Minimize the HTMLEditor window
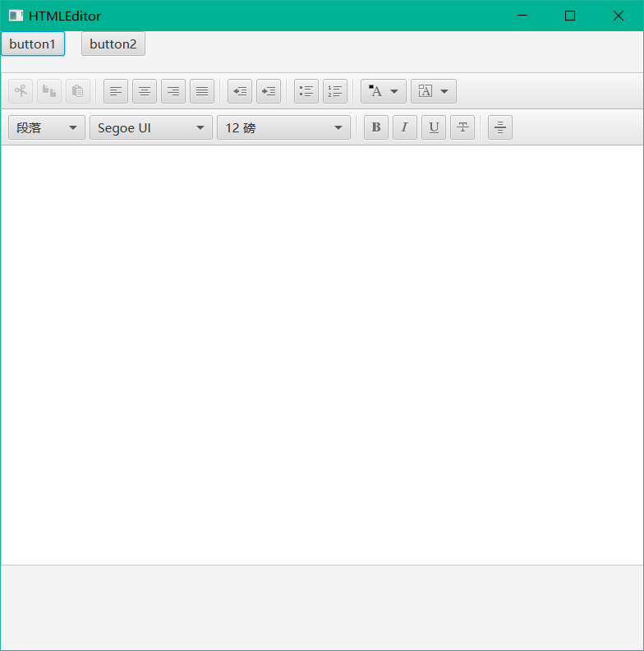 [522, 16]
